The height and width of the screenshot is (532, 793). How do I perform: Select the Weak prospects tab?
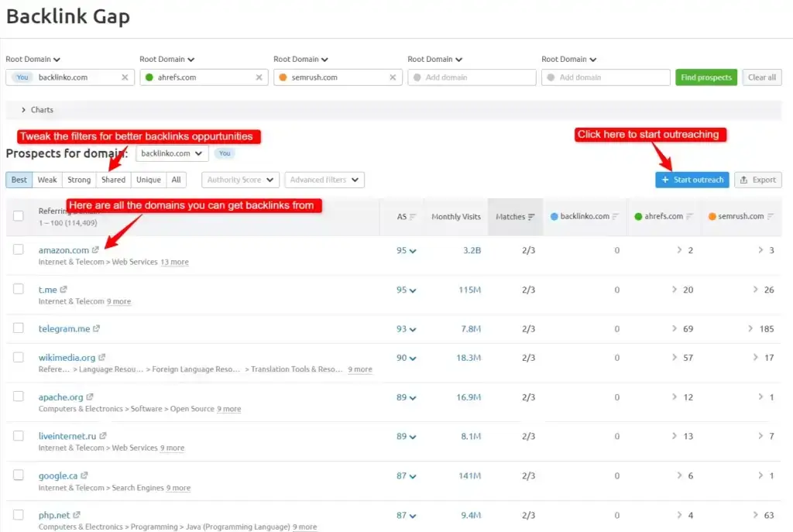click(x=47, y=180)
